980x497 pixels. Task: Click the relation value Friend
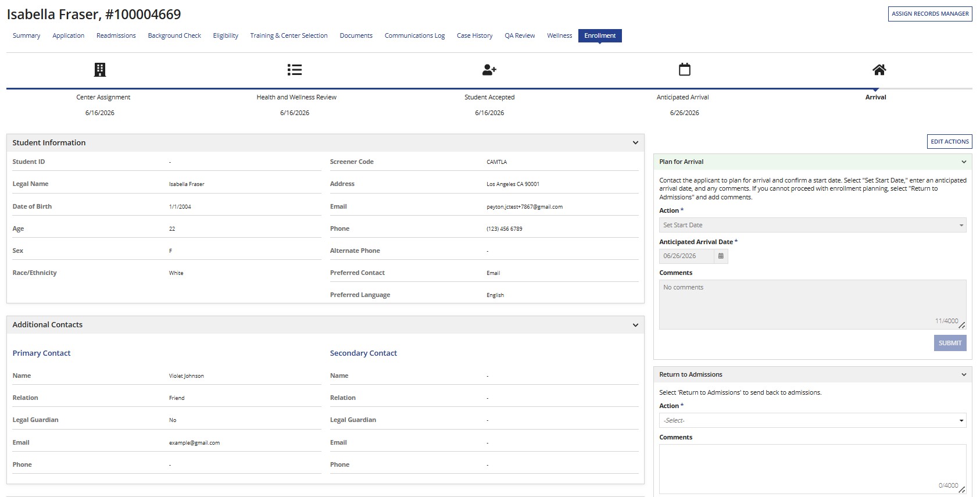tap(177, 398)
